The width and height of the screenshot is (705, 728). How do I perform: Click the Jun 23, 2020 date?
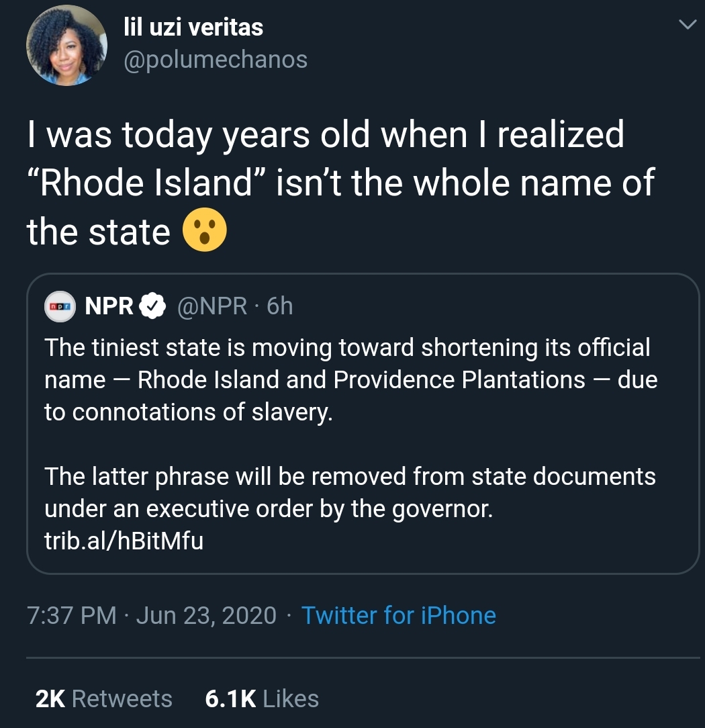pos(206,616)
